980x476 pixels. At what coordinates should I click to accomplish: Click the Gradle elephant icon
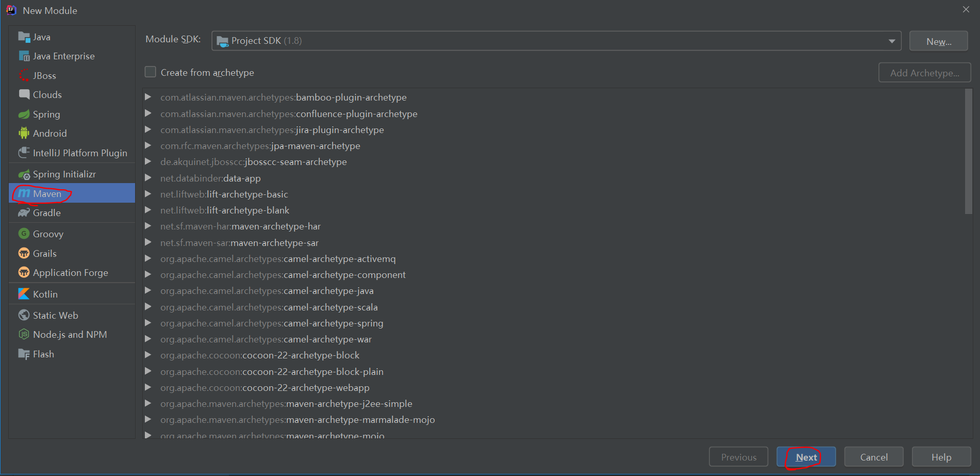coord(24,212)
